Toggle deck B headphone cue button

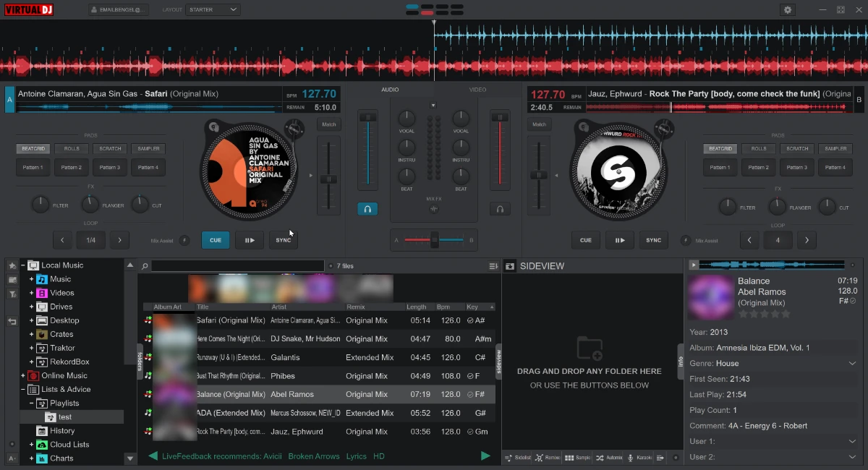point(500,209)
